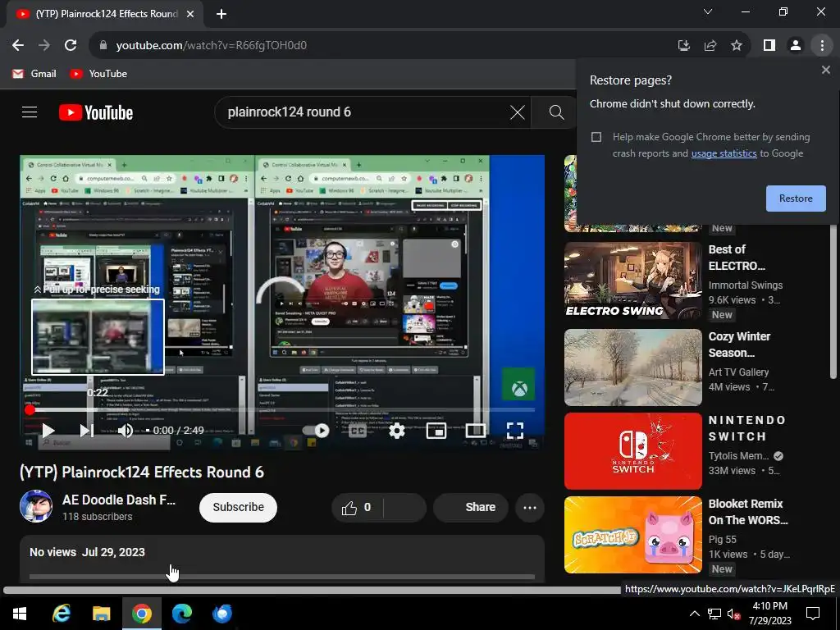The image size is (840, 630).
Task: Close the YouTube tab
Action: point(190,14)
